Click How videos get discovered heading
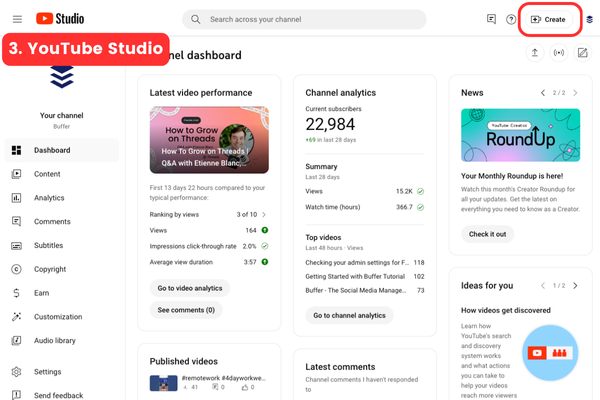The width and height of the screenshot is (600, 400). click(x=505, y=310)
